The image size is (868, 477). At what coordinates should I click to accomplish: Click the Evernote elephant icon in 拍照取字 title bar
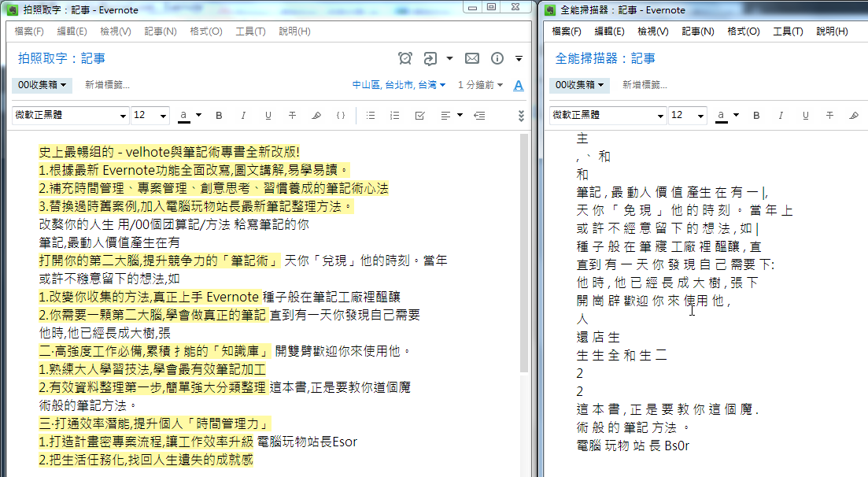tap(12, 10)
